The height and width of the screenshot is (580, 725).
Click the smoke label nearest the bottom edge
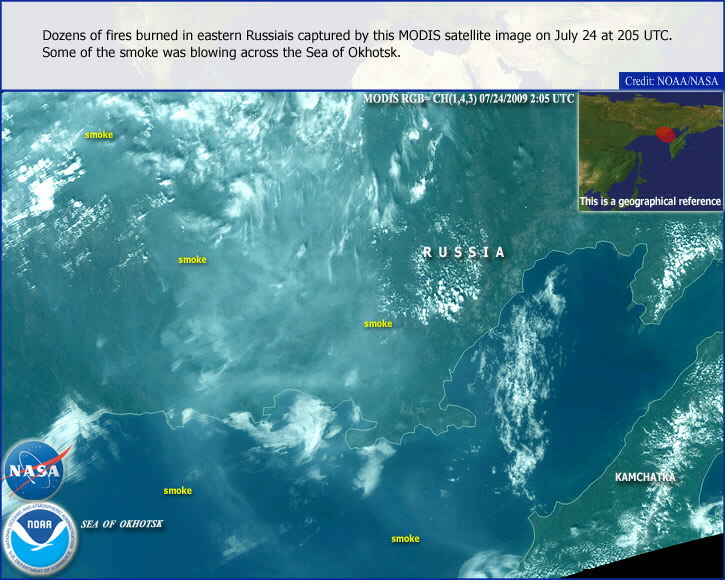405,539
